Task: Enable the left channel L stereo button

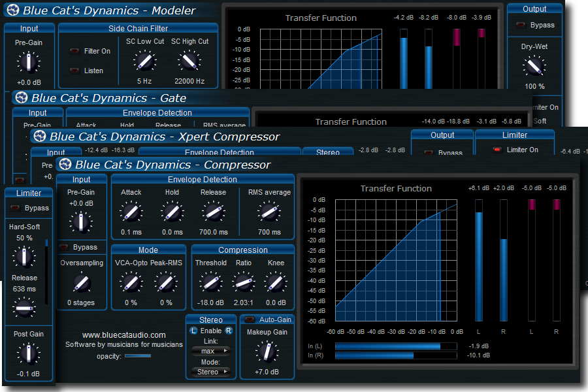Action: pos(193,331)
